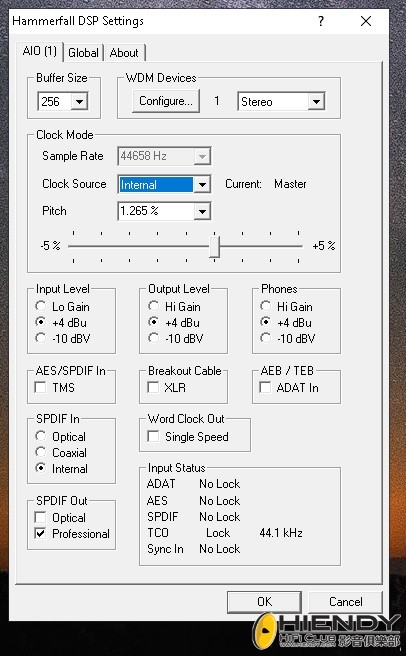This screenshot has height=656, width=406.
Task: Open the About tab
Action: 124,53
